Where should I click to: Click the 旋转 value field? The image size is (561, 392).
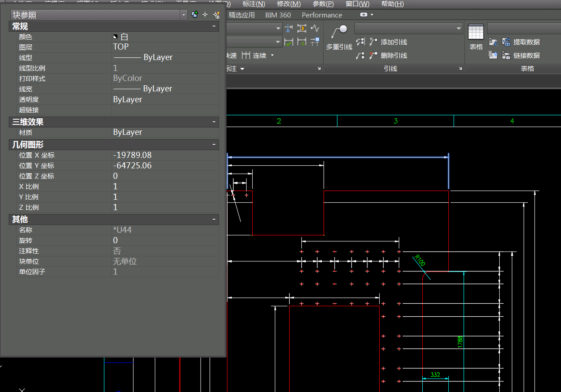165,241
